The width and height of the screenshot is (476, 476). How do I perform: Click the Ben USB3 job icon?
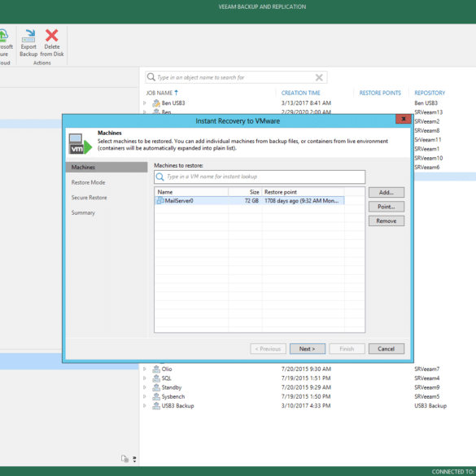[156, 103]
